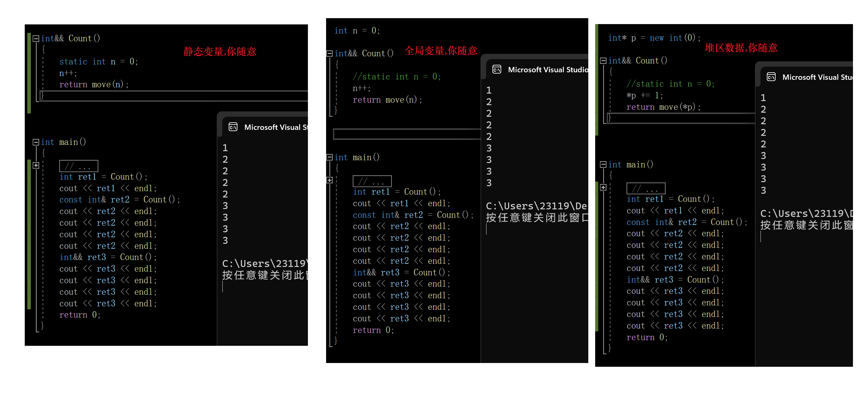Image resolution: width=868 pixels, height=404 pixels.
Task: Click collapsed '// ...' region in heap-data main
Action: click(646, 188)
